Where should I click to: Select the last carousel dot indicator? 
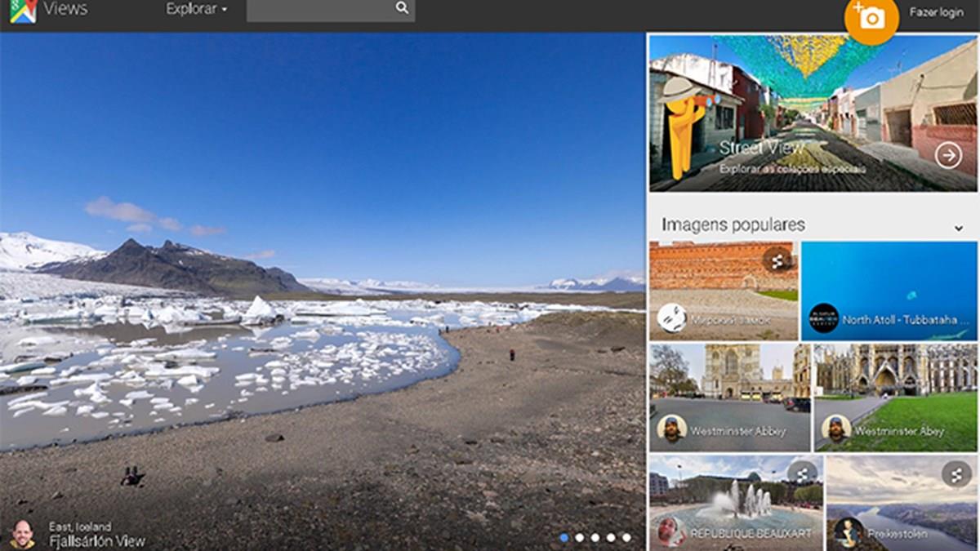(x=626, y=537)
